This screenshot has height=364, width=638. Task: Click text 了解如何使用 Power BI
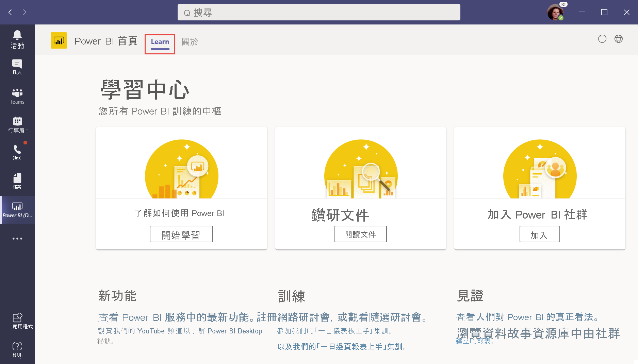click(x=179, y=213)
